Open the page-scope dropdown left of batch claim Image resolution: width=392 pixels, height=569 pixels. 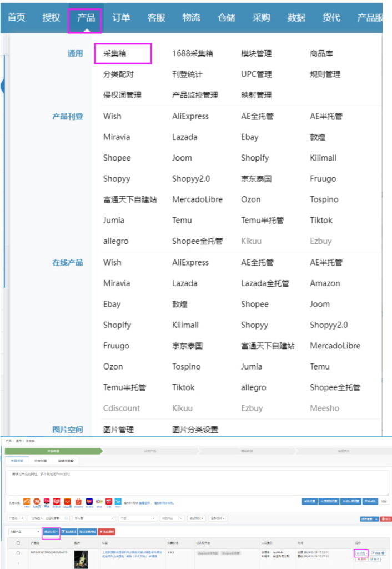pyautogui.click(x=24, y=532)
